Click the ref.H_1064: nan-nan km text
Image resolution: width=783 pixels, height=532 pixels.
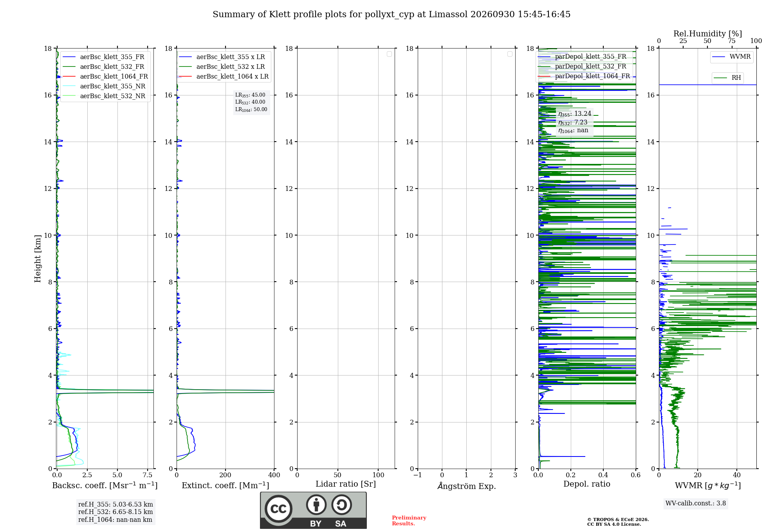click(x=115, y=520)
